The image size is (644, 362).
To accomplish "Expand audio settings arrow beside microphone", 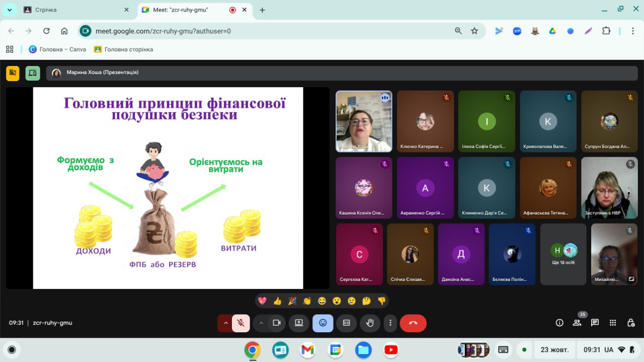I will (x=225, y=323).
